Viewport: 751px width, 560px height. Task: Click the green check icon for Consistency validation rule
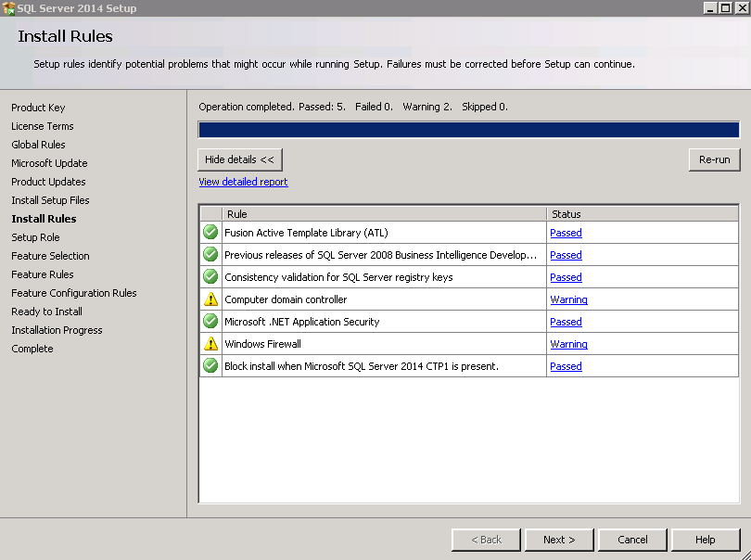click(x=210, y=276)
